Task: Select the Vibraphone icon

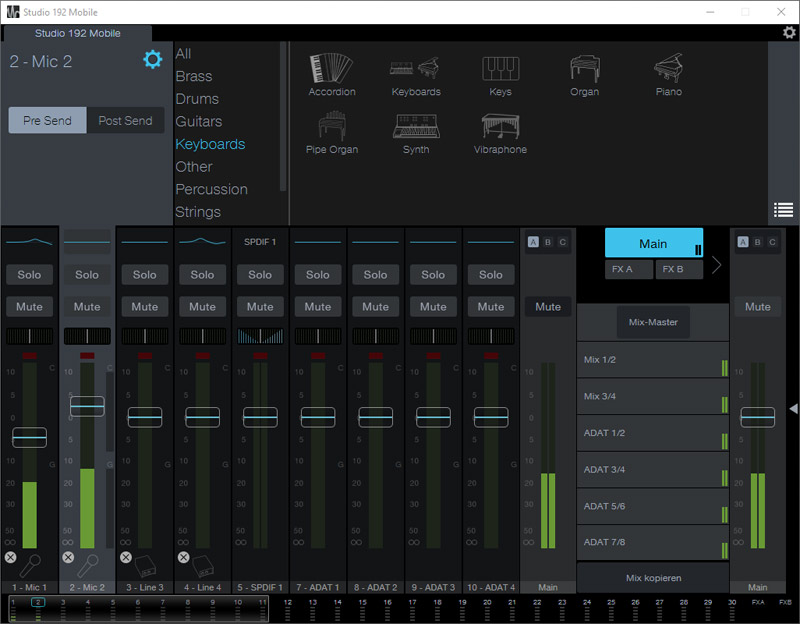Action: pos(500,127)
